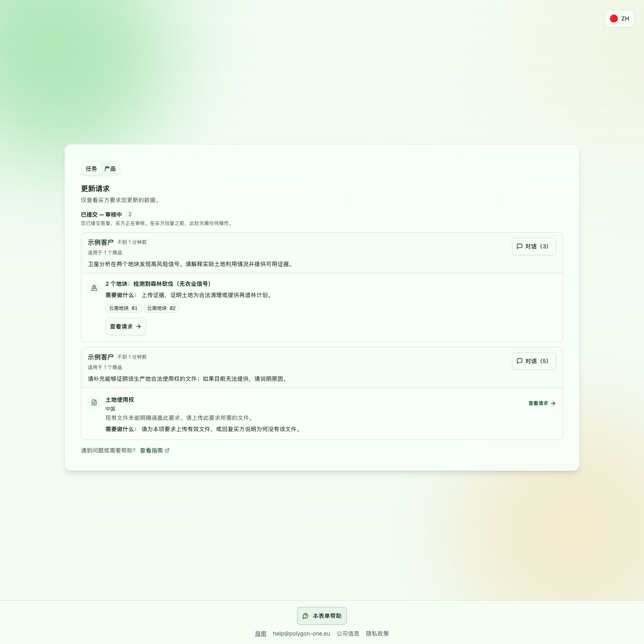Click the 中国 country label

coord(110,409)
